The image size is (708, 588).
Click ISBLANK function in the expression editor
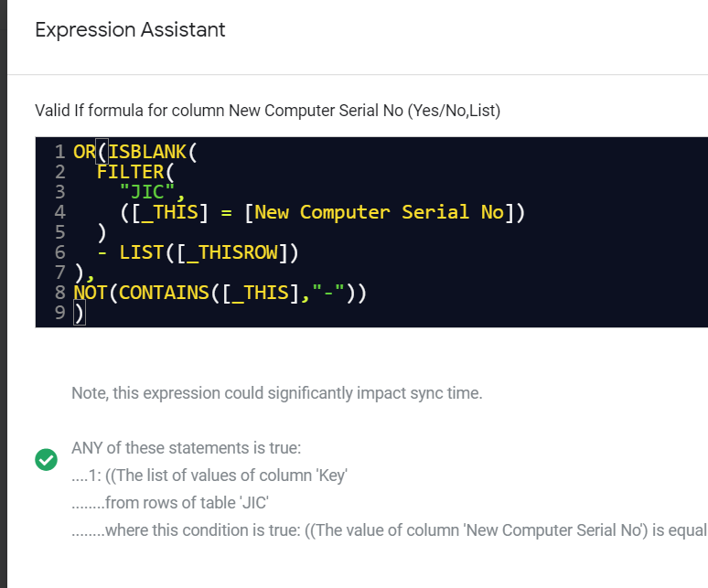click(x=147, y=152)
